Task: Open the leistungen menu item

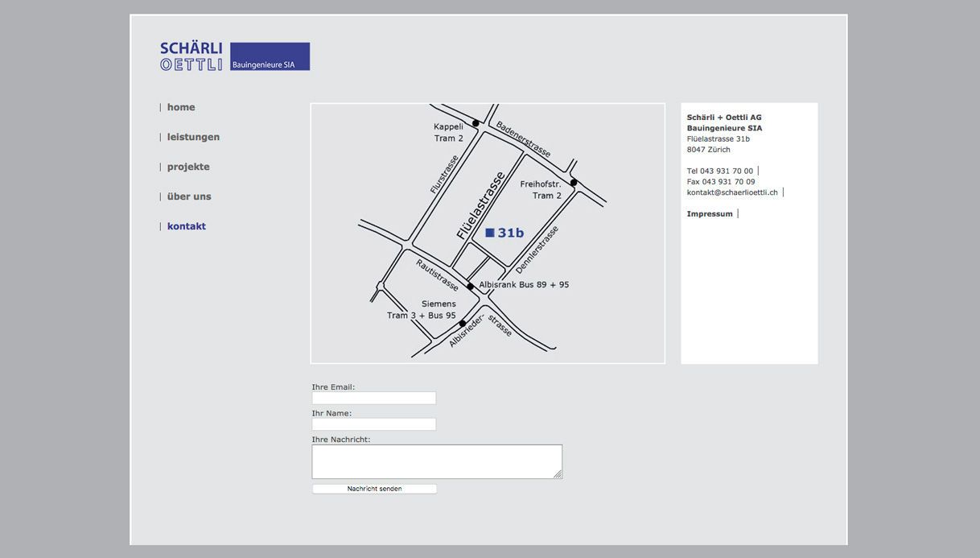Action: [x=193, y=137]
